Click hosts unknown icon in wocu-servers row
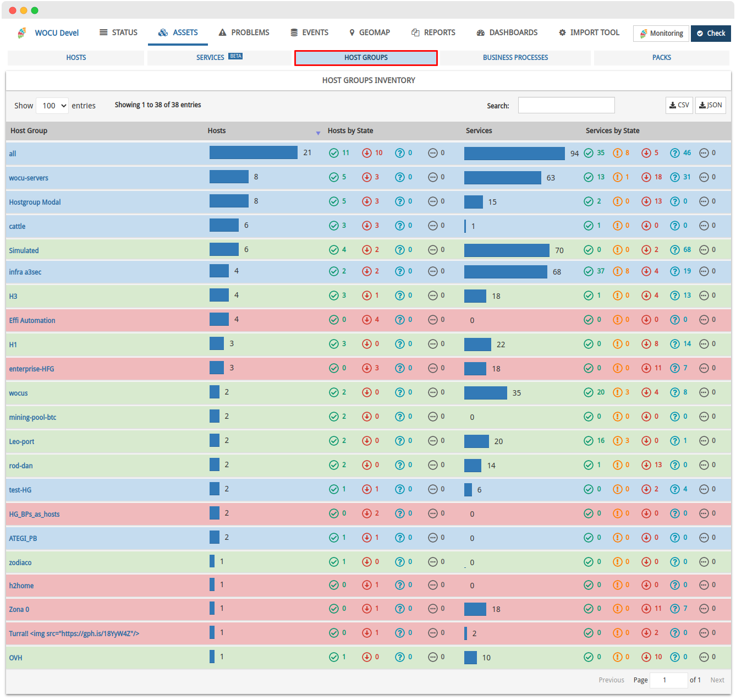Screen dimensions: 736x700 400,177
